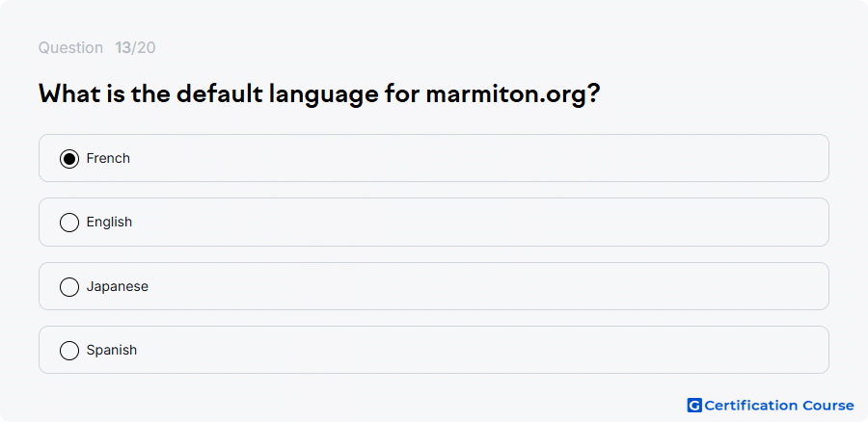
Task: Click inside the English option card
Action: point(433,223)
